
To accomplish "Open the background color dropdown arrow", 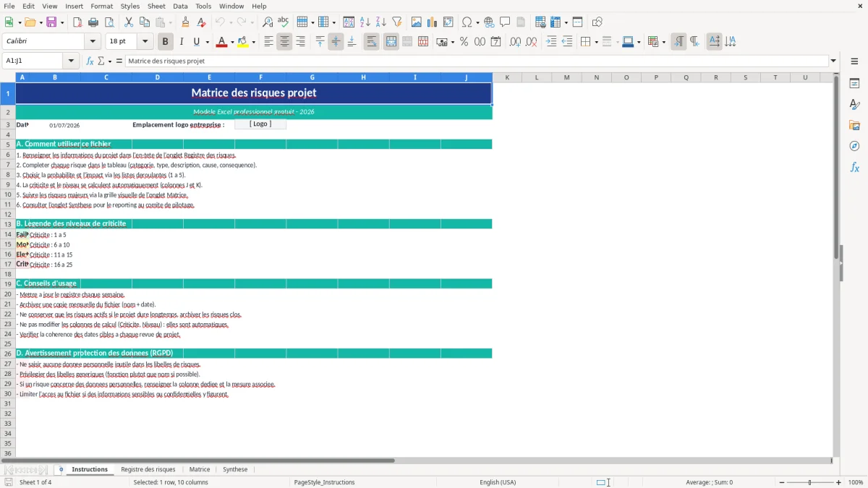I will coord(253,43).
